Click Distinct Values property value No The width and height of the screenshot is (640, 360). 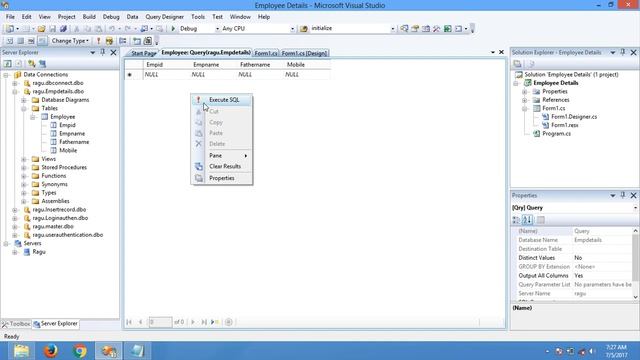tap(602, 258)
